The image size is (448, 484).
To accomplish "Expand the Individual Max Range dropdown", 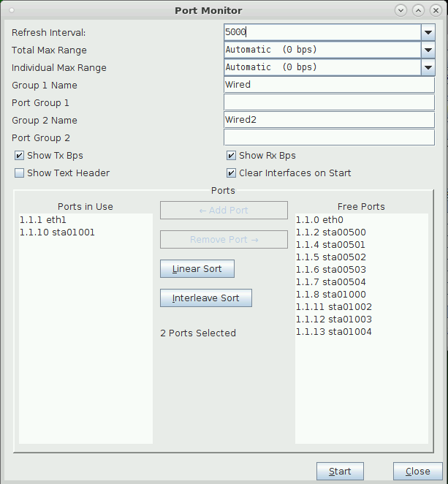I will (x=428, y=67).
